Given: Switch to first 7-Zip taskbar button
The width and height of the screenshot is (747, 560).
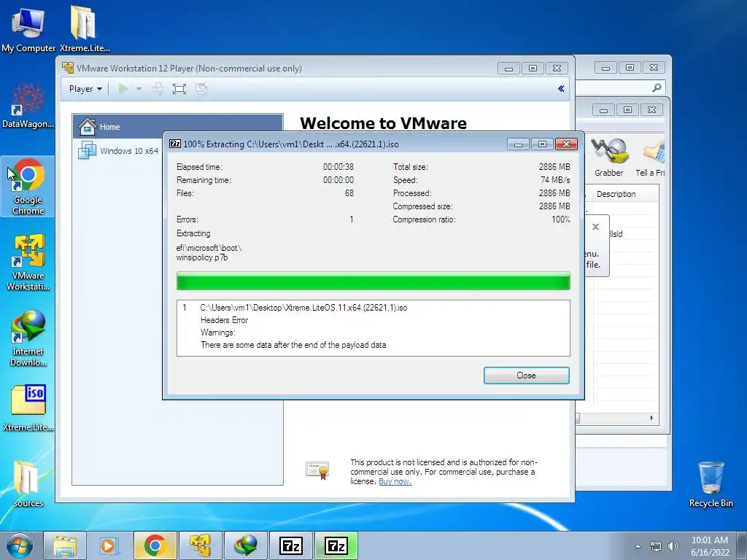Looking at the screenshot, I should click(290, 545).
